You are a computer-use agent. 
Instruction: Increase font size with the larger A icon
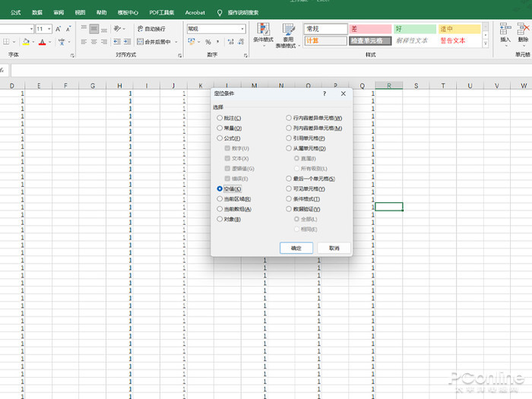[58, 29]
